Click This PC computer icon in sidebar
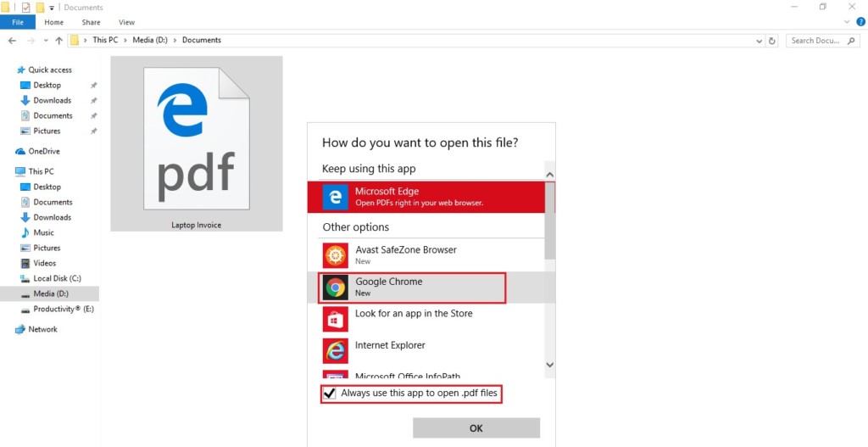The height and width of the screenshot is (447, 868). 20,171
